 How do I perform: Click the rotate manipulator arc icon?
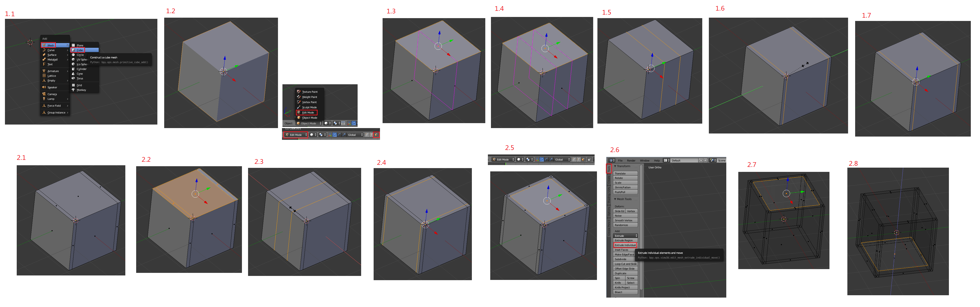point(339,135)
